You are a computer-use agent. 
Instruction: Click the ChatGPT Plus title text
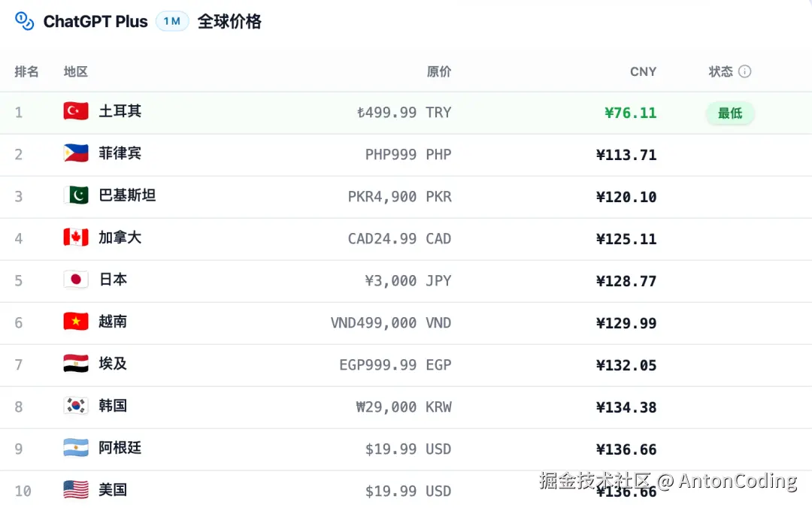pyautogui.click(x=95, y=22)
